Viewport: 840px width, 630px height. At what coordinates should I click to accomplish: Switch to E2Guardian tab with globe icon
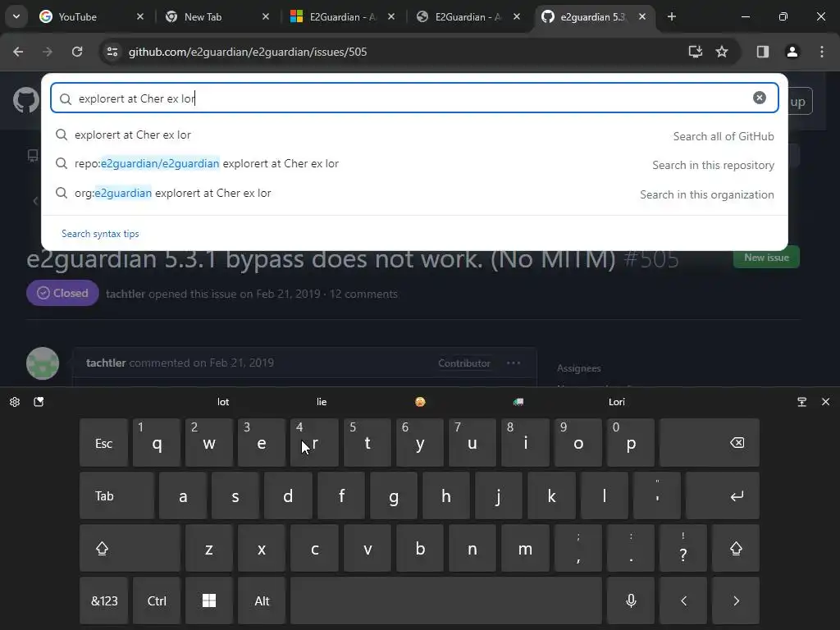coord(468,16)
